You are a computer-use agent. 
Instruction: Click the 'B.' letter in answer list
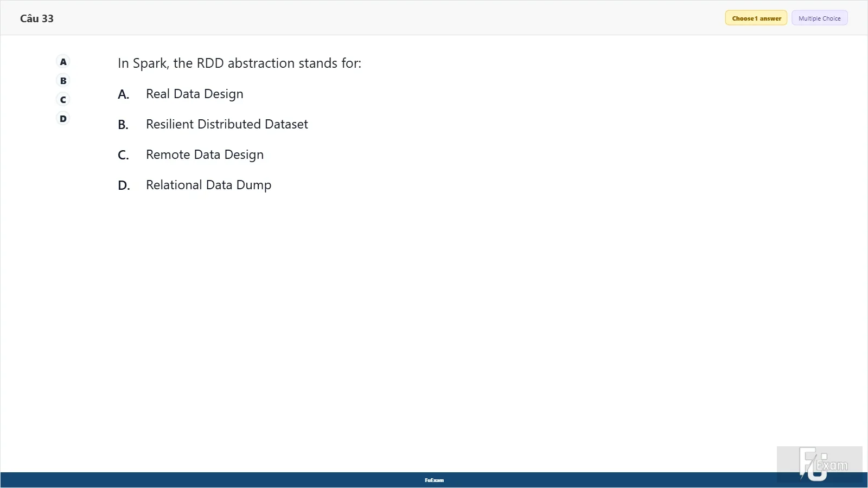click(x=124, y=125)
